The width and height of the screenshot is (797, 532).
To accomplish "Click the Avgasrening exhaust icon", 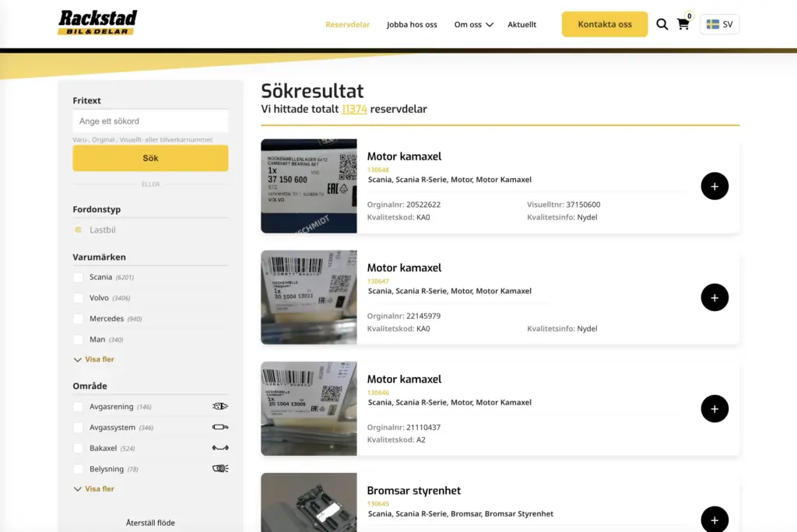I will point(219,406).
